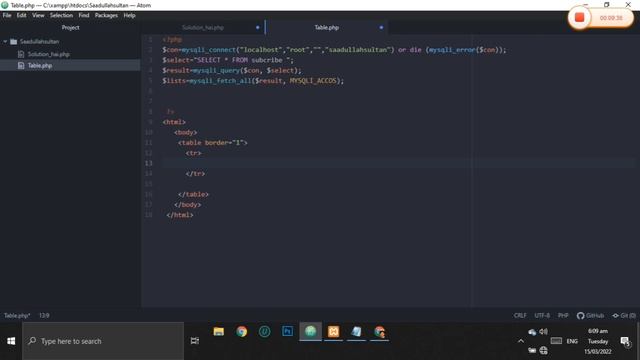Open the Help menu
Viewport: 640px width, 360px height.
[129, 15]
